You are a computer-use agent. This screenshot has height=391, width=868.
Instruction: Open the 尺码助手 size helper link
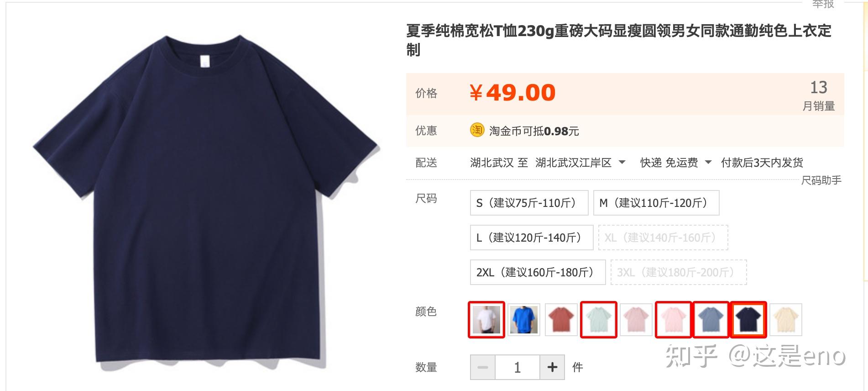coord(821,180)
